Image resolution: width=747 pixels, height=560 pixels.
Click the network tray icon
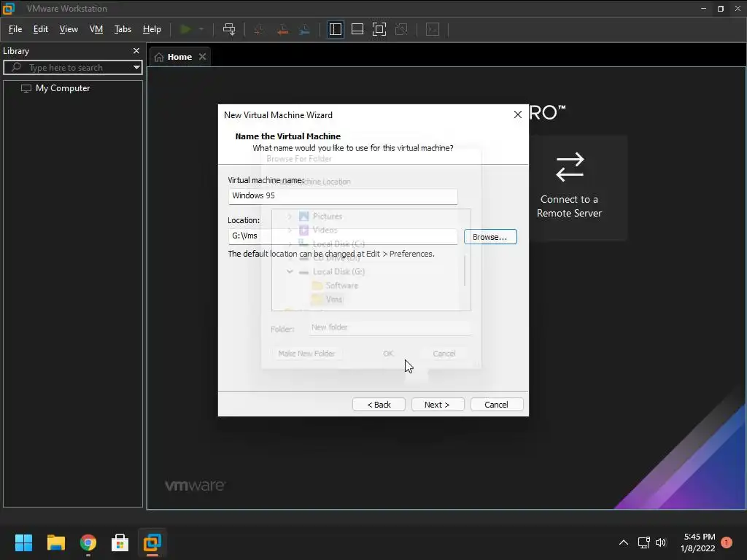click(643, 542)
